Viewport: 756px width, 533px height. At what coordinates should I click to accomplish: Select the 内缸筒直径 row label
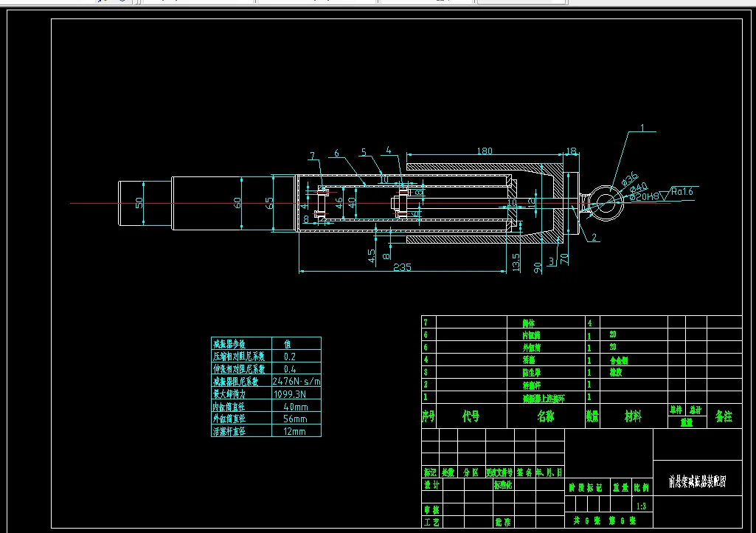tap(229, 407)
